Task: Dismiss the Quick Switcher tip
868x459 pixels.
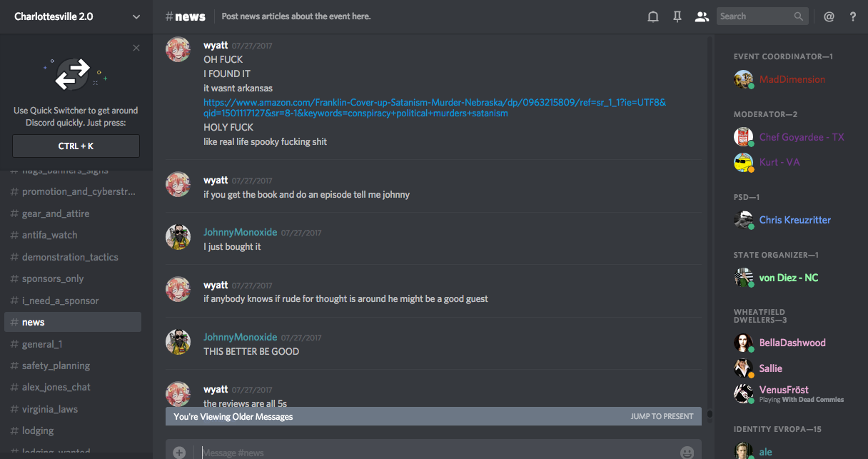Action: pos(136,48)
